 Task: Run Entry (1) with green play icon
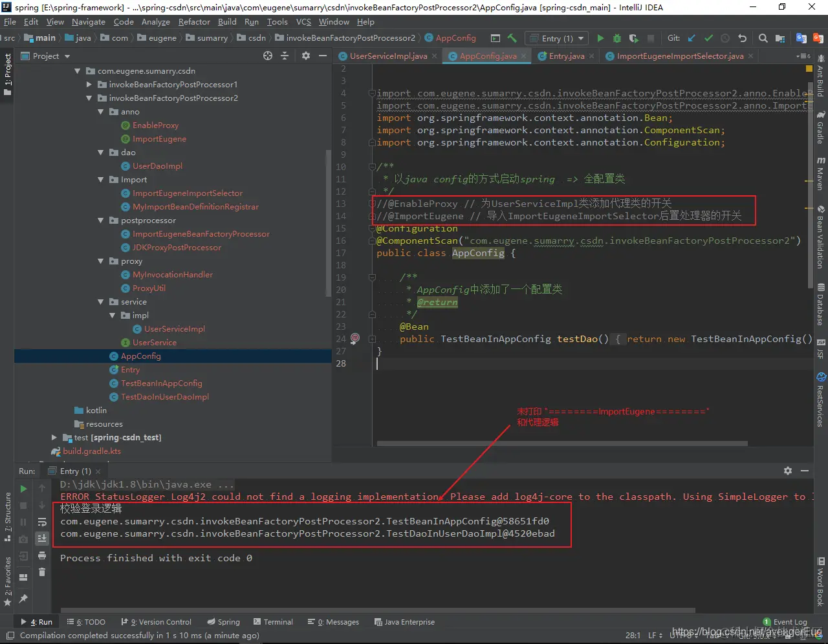coord(600,38)
